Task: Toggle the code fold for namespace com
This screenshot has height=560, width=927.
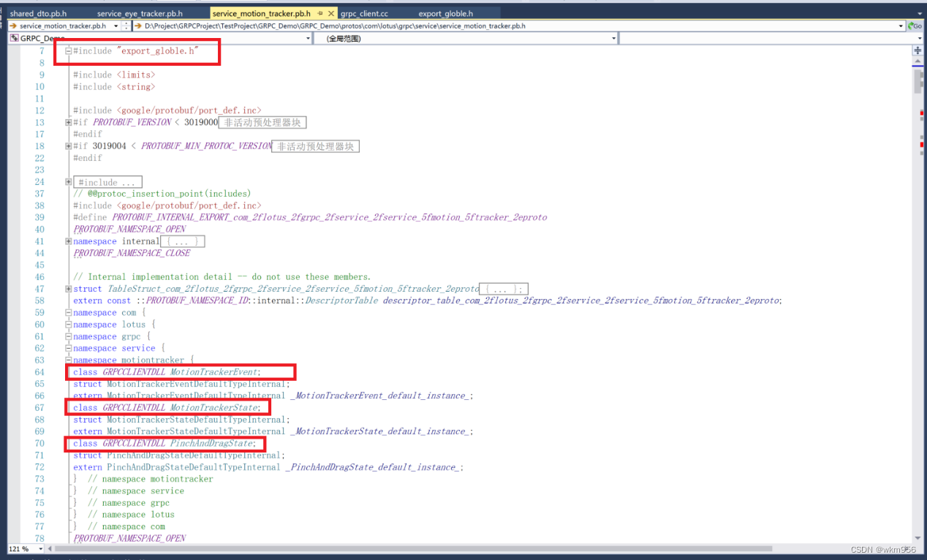Action: point(67,312)
